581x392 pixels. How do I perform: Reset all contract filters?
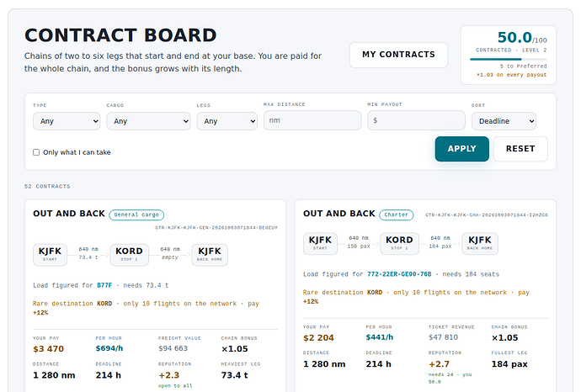coord(520,149)
